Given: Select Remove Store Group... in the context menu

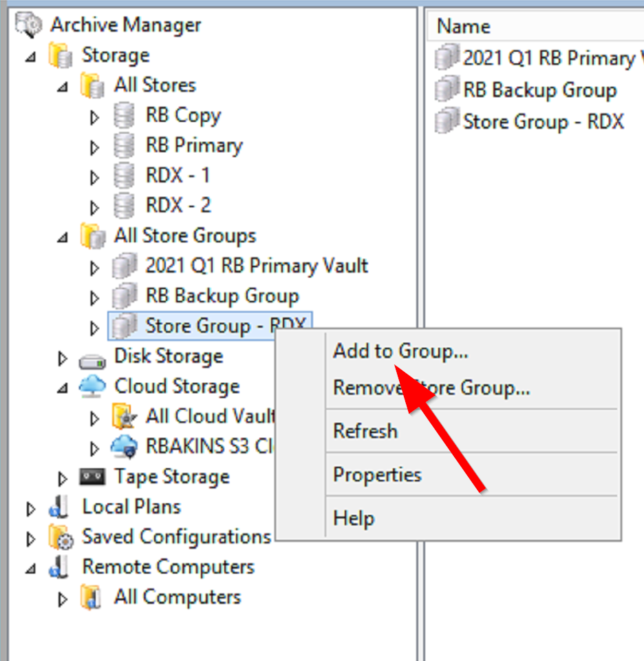Looking at the screenshot, I should [448, 388].
